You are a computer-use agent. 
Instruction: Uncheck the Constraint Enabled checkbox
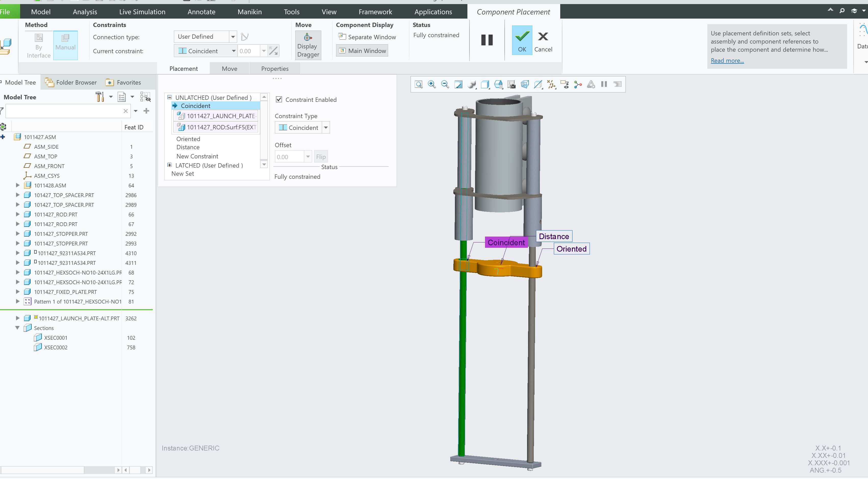click(279, 100)
